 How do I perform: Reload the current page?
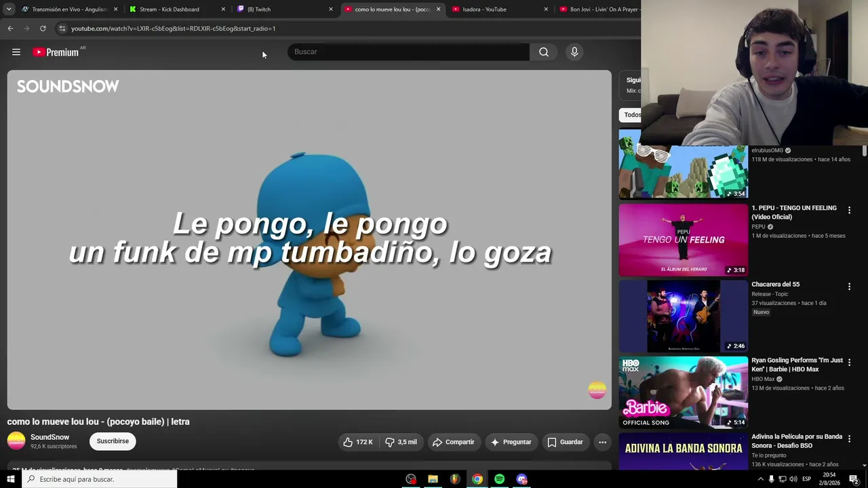tap(43, 28)
